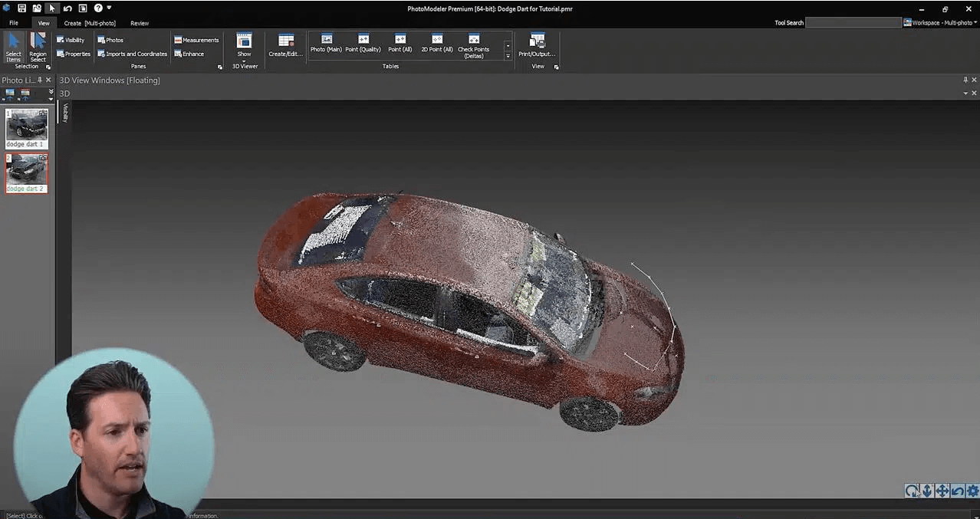980x519 pixels.
Task: Close the 3D view tab
Action: 975,94
